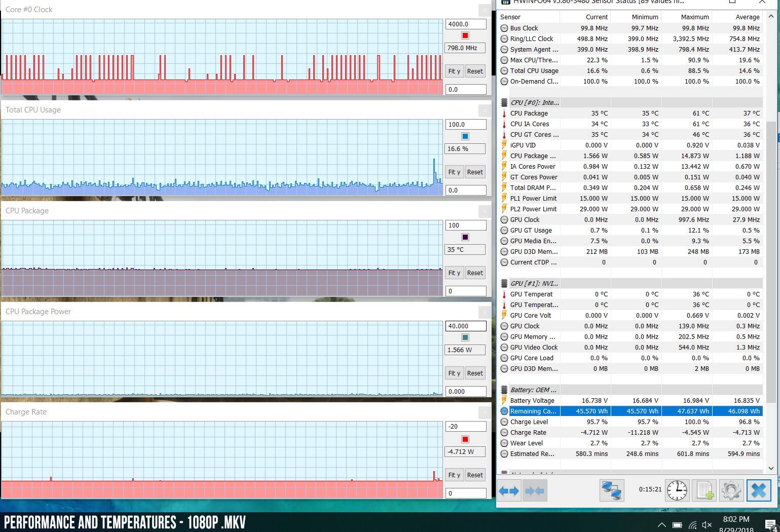Click the CPU Package Power max value field

pos(465,326)
